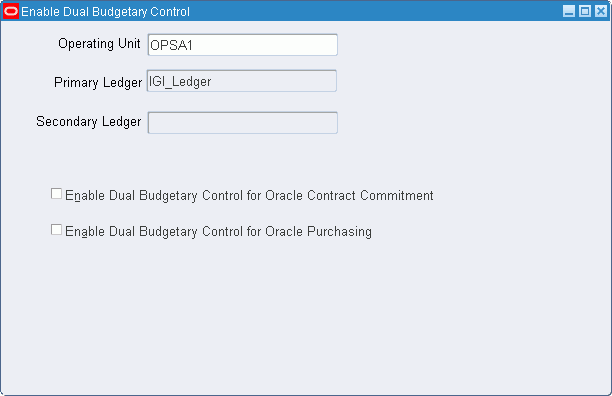This screenshot has height=396, width=612.
Task: Enable Dual Budgetary Control for Contract Commitment checkbox
Action: tap(56, 194)
